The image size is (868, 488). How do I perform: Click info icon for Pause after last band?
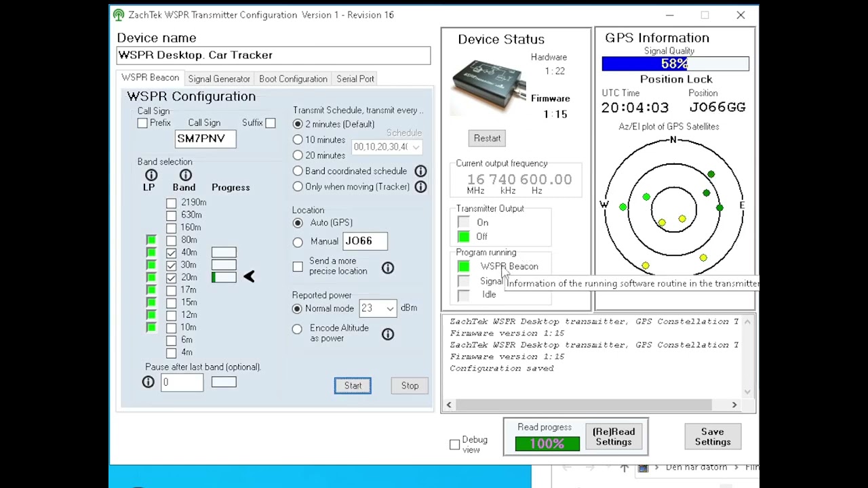click(149, 382)
